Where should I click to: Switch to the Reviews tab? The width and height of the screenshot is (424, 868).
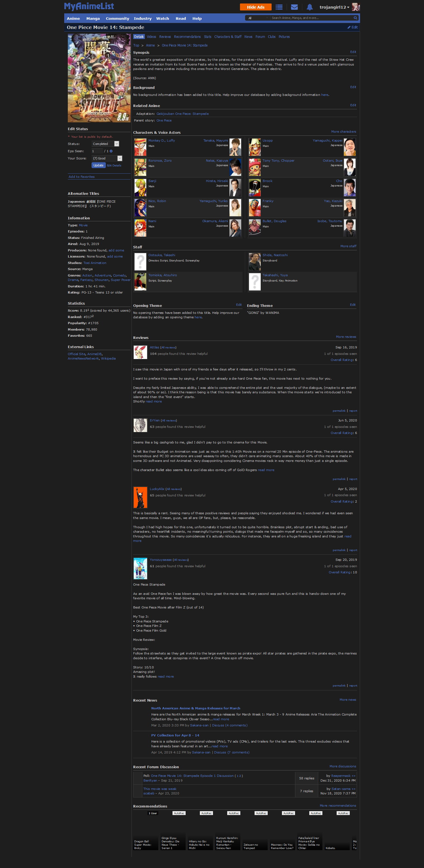165,37
